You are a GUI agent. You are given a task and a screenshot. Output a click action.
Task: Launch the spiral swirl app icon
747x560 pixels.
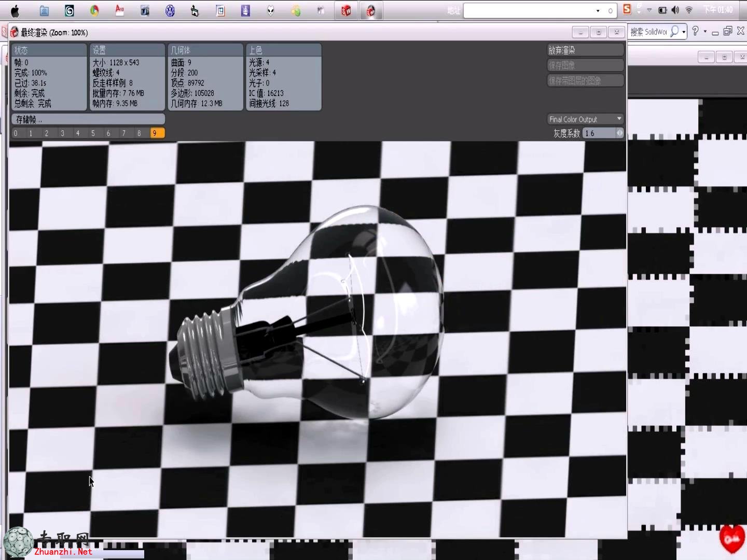click(69, 11)
